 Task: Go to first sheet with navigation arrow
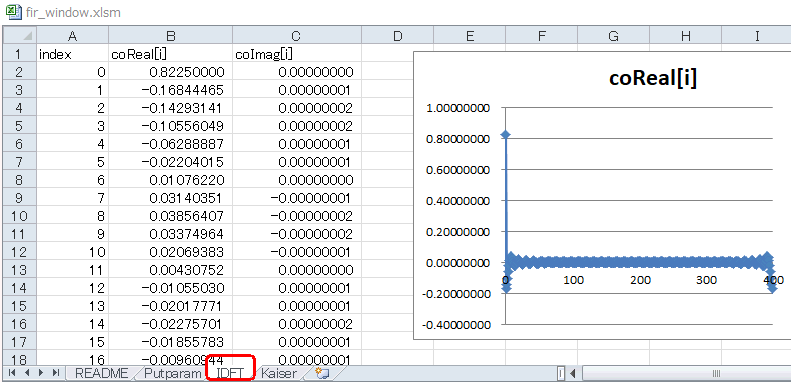coord(12,373)
